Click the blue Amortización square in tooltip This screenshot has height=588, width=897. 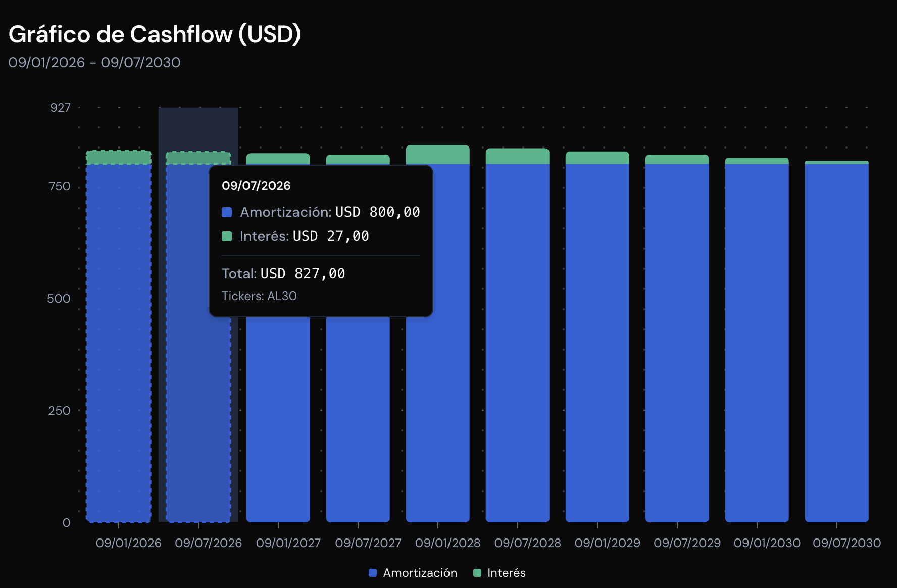click(227, 212)
